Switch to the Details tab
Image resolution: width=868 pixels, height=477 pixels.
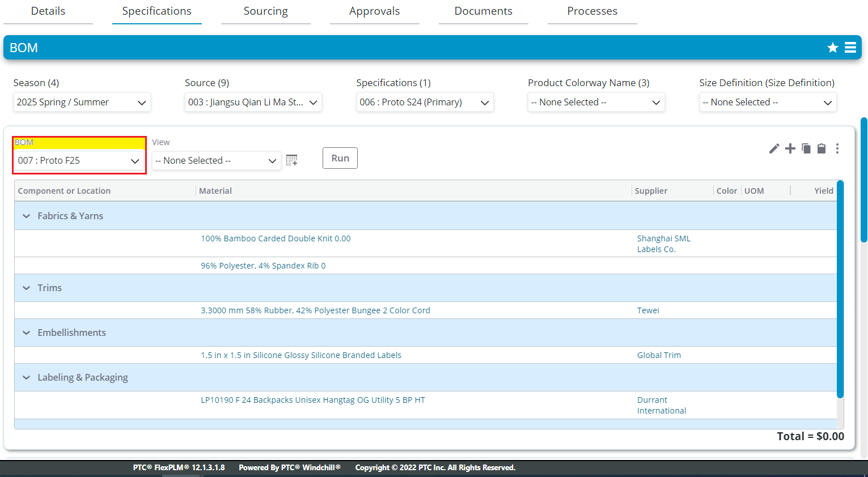pyautogui.click(x=48, y=11)
